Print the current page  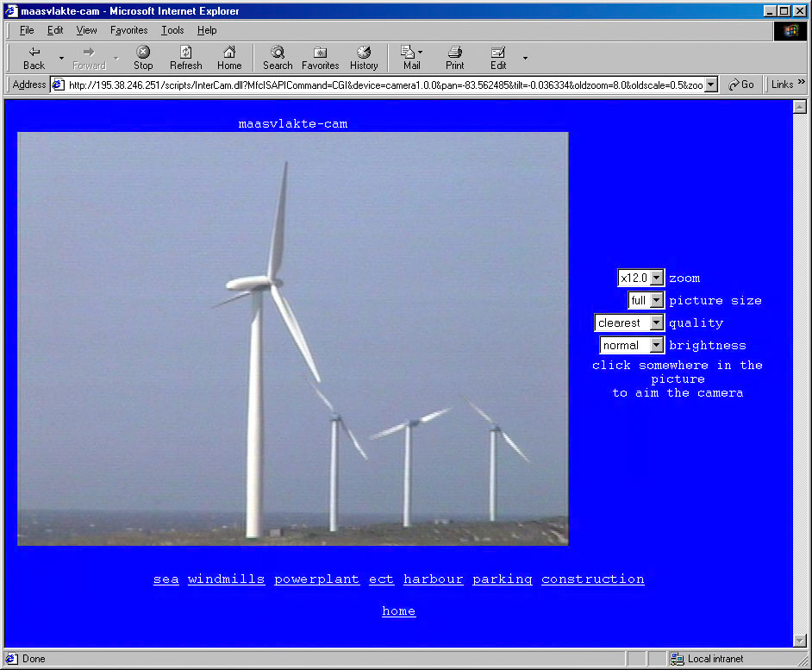pyautogui.click(x=454, y=58)
